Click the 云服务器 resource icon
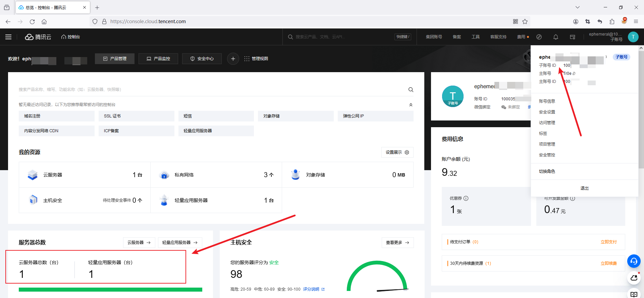 point(33,175)
